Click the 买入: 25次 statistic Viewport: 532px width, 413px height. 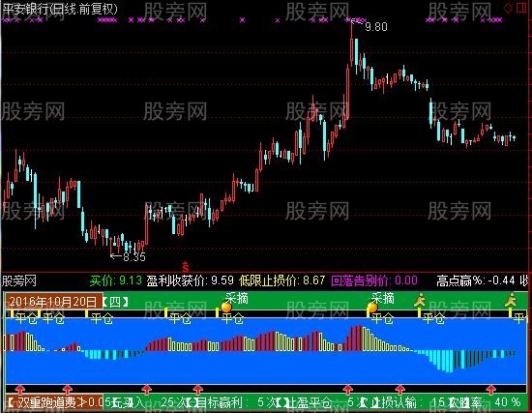[x=155, y=402]
